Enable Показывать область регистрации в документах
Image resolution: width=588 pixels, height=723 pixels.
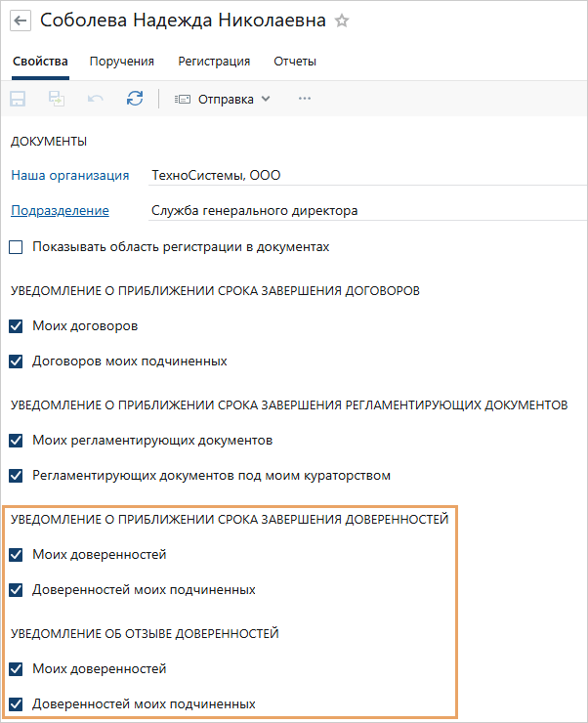(x=16, y=247)
